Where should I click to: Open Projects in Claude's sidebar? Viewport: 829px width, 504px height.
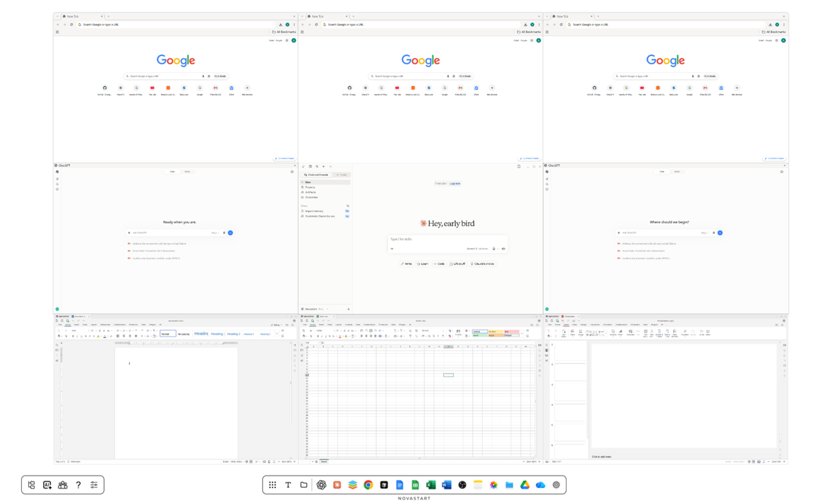325,187
